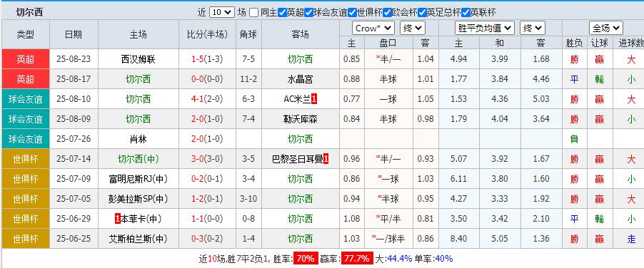Open the 全场 dropdown
644x268 pixels.
(606, 29)
